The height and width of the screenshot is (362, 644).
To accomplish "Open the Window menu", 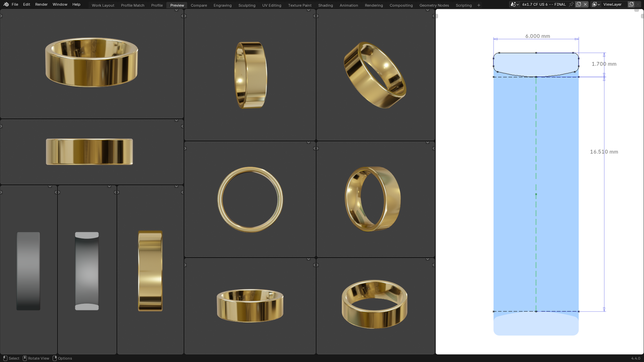I will click(x=60, y=4).
